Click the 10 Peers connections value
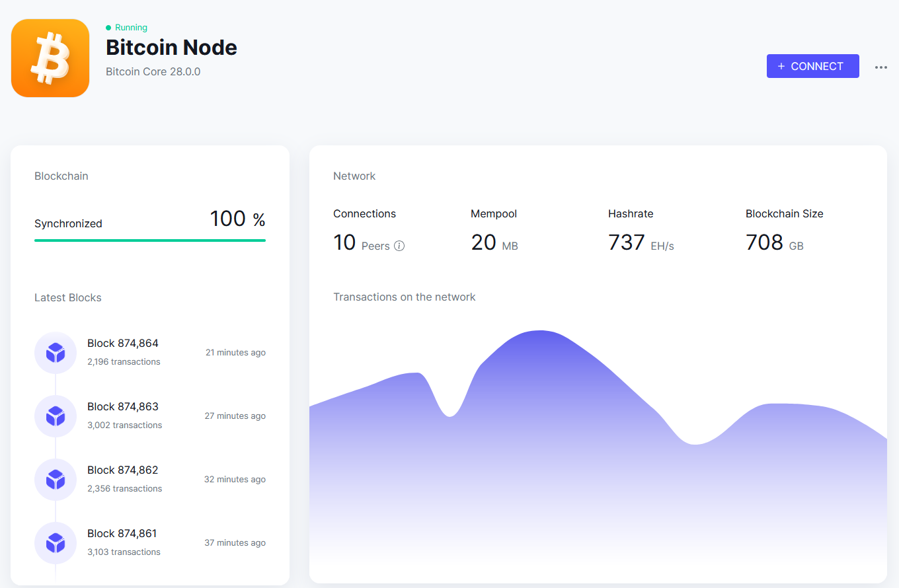The width and height of the screenshot is (899, 588). point(362,243)
